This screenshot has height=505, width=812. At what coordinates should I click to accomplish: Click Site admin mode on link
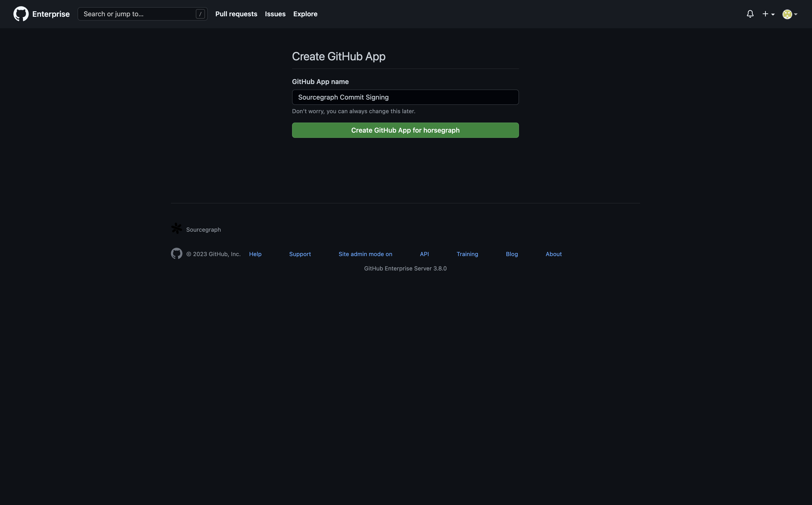[x=365, y=254]
